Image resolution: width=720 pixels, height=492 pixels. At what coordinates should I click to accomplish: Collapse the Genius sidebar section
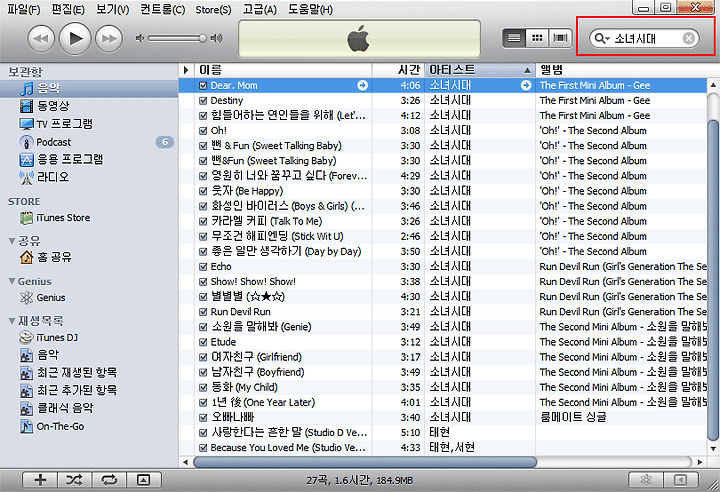12,281
